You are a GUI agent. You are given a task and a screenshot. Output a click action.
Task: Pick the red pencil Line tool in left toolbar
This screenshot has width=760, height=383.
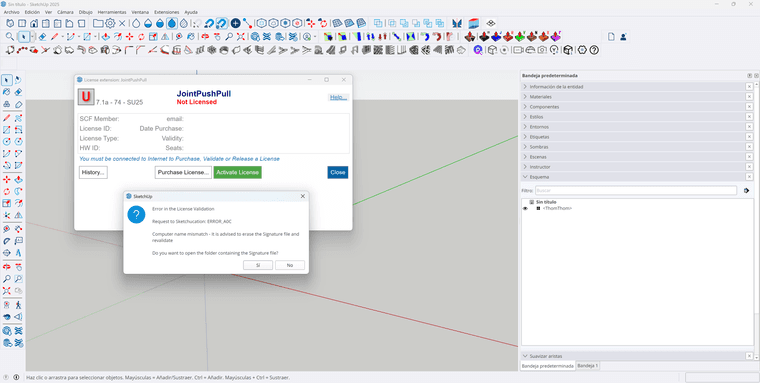coord(7,118)
